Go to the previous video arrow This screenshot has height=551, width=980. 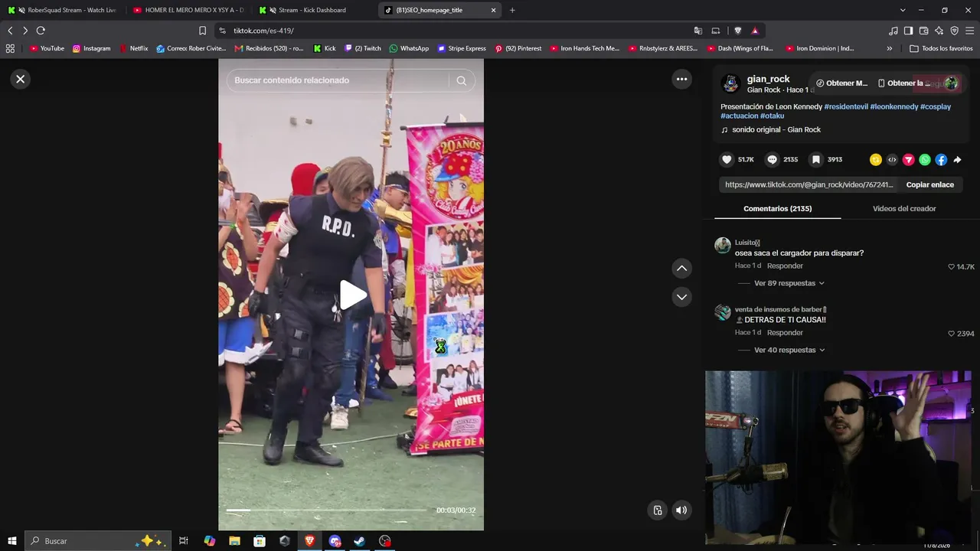(681, 268)
